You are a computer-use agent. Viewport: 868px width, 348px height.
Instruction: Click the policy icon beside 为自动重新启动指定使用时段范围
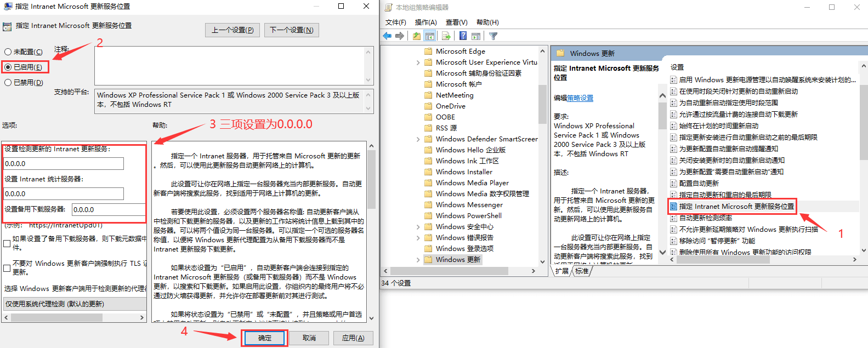(673, 103)
